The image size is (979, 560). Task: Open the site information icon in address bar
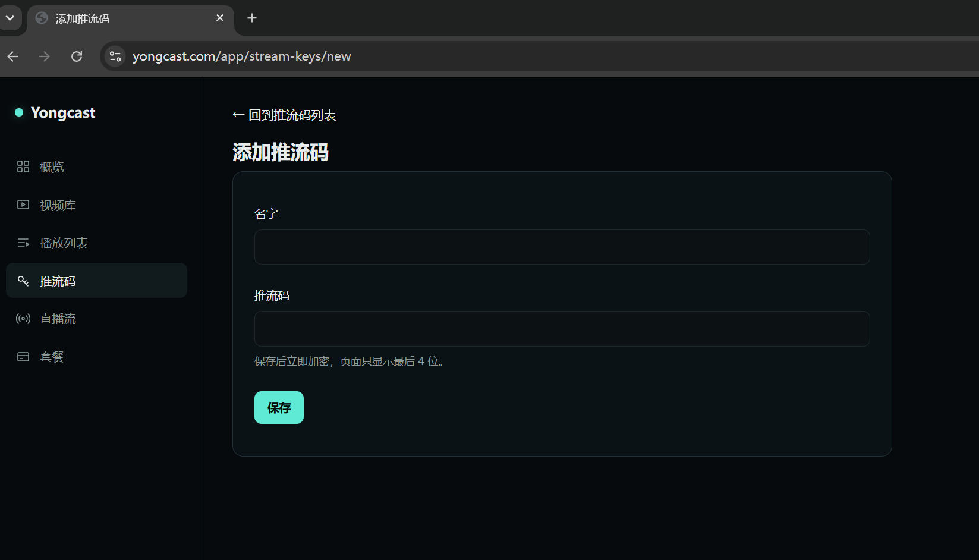click(115, 56)
